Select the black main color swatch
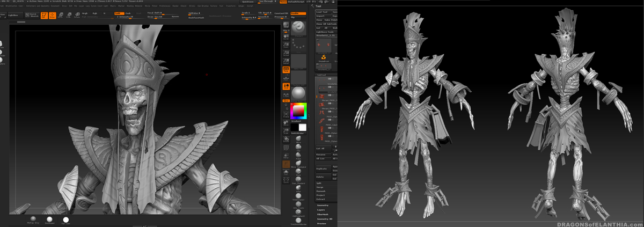 coord(295,128)
